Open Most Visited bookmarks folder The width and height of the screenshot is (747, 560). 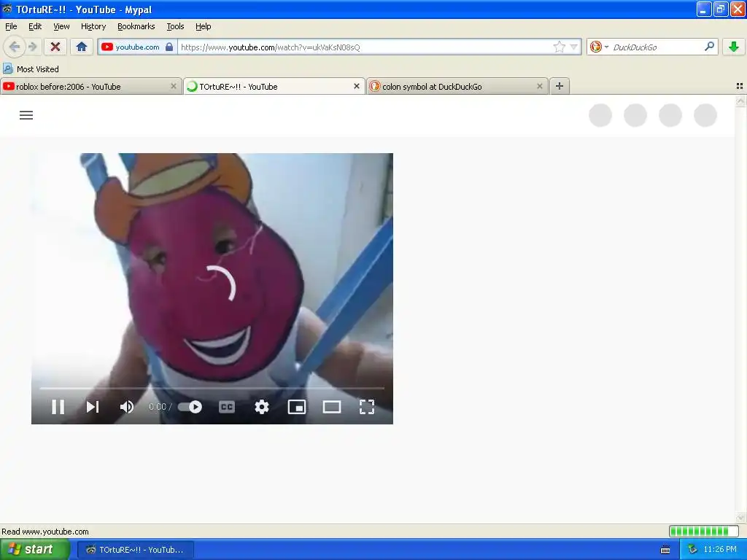[x=31, y=69]
